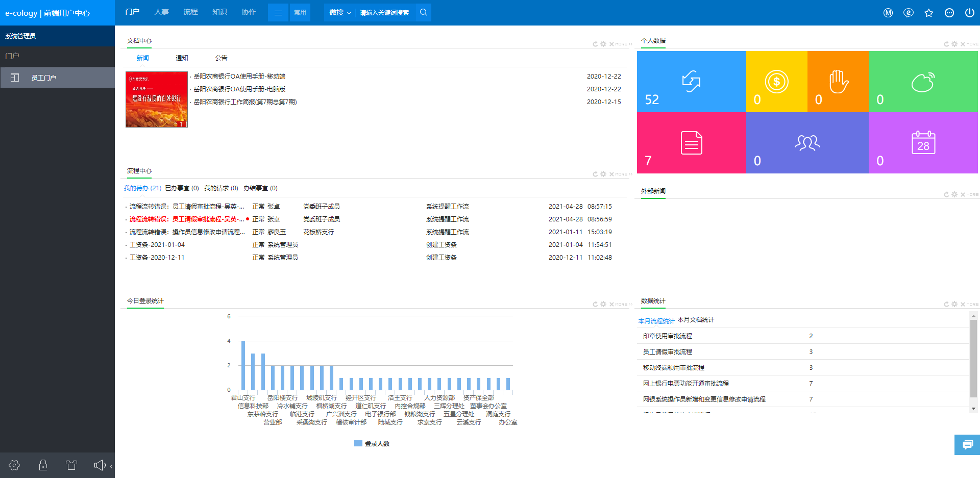
Task: Open the red news thumbnail image
Action: pyautogui.click(x=157, y=99)
